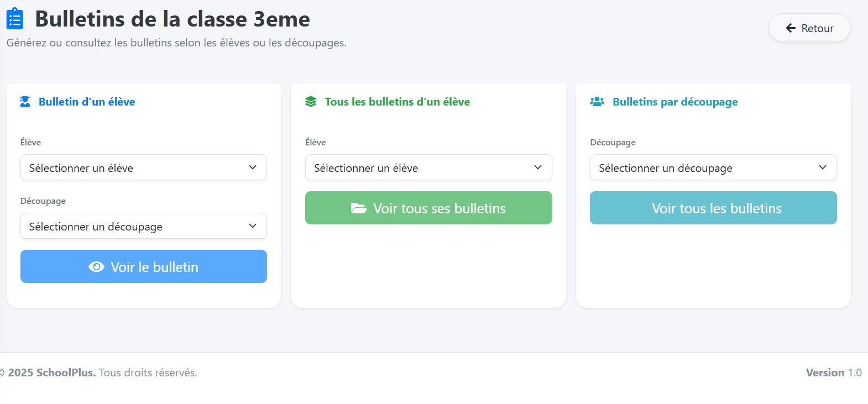Click the clipboard icon beside the page title

point(15,18)
